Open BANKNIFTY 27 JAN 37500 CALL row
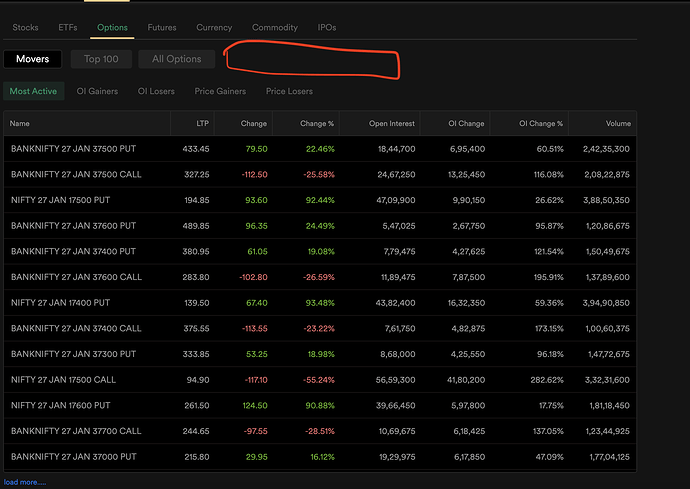Viewport: 690px width, 489px height. pos(320,174)
